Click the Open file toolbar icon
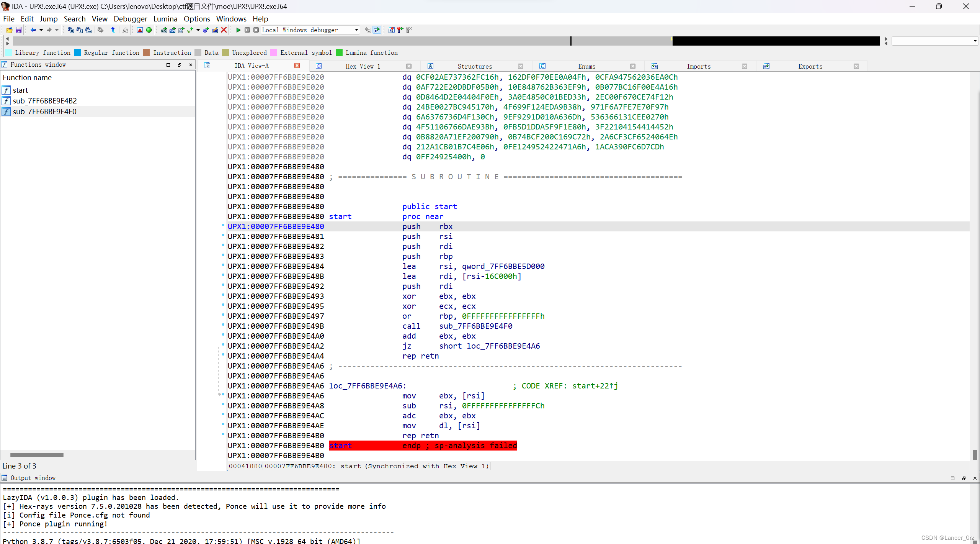980x544 pixels. point(9,30)
